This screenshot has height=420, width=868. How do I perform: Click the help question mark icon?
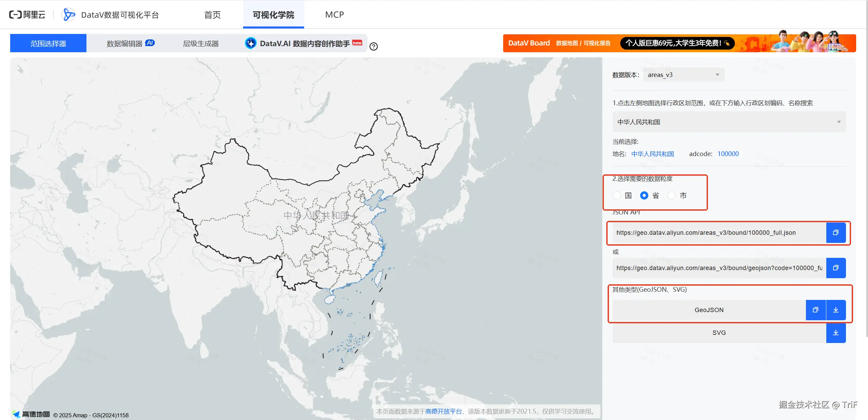(x=374, y=46)
